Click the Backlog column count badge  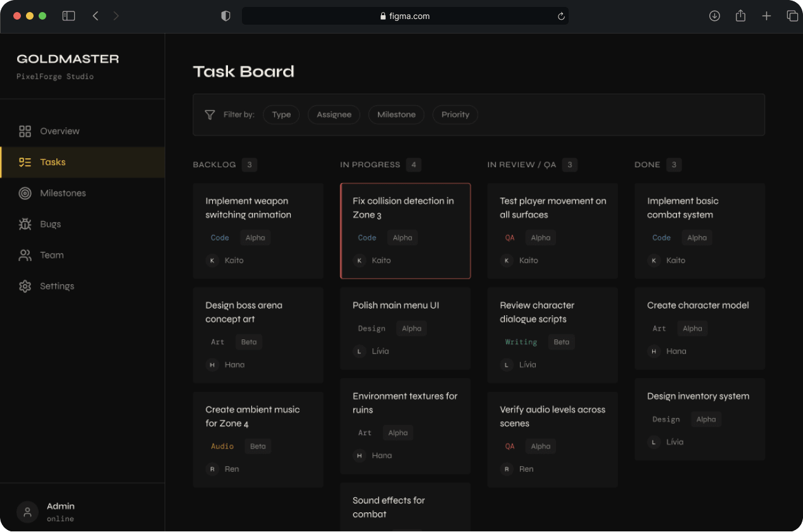[x=249, y=165]
